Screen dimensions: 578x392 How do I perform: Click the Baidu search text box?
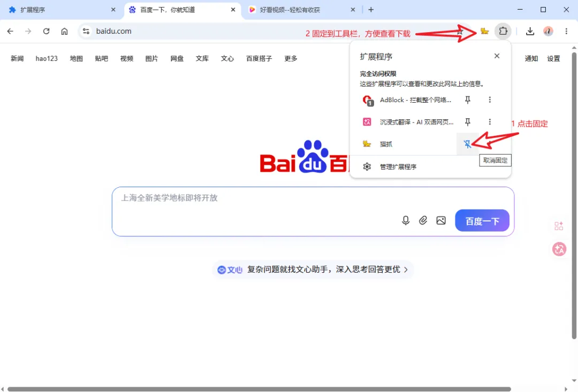click(313, 212)
